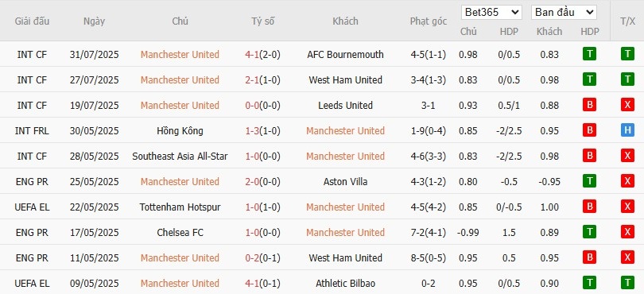Open Chelsea FC team link
Image resolution: width=644 pixels, height=294 pixels.
point(180,233)
